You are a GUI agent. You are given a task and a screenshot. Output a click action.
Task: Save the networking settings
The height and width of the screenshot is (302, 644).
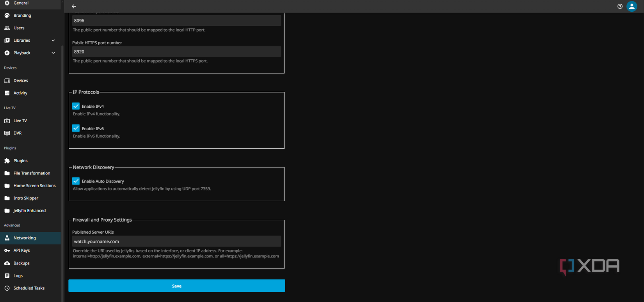(x=177, y=286)
